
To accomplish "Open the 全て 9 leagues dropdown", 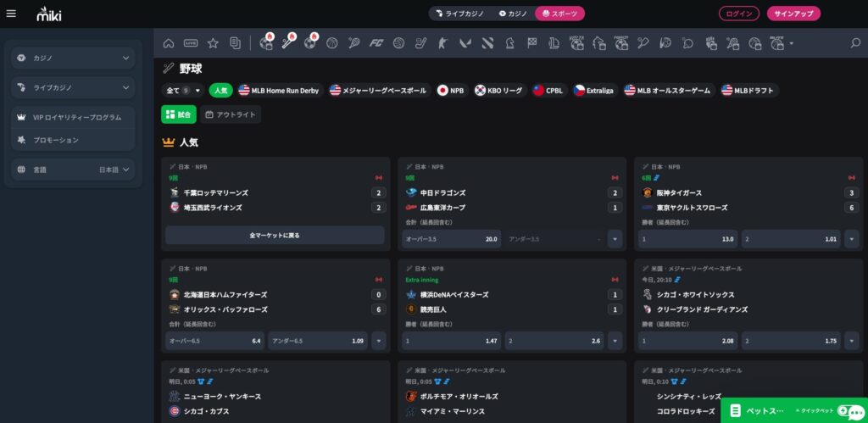I will point(183,90).
